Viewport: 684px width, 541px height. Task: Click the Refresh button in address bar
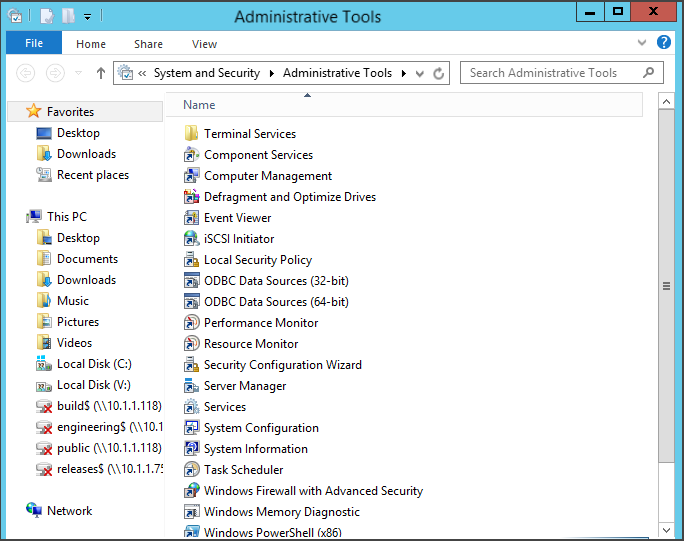coord(438,73)
